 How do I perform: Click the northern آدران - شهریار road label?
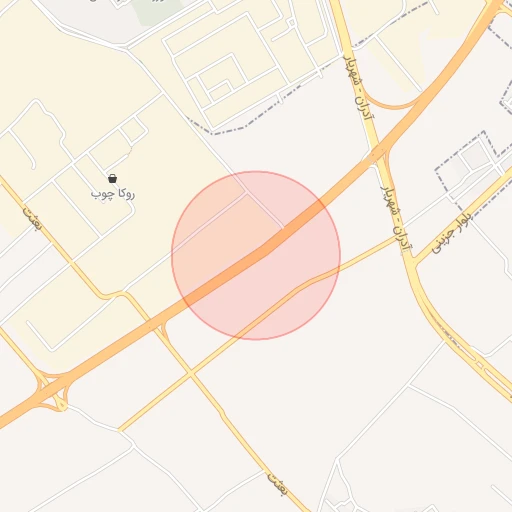click(x=359, y=88)
